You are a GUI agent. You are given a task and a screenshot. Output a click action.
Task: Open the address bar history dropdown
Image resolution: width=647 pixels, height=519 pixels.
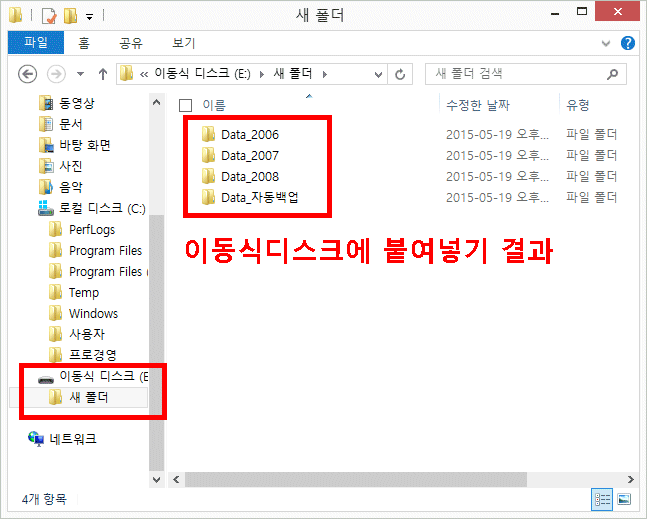pyautogui.click(x=378, y=75)
